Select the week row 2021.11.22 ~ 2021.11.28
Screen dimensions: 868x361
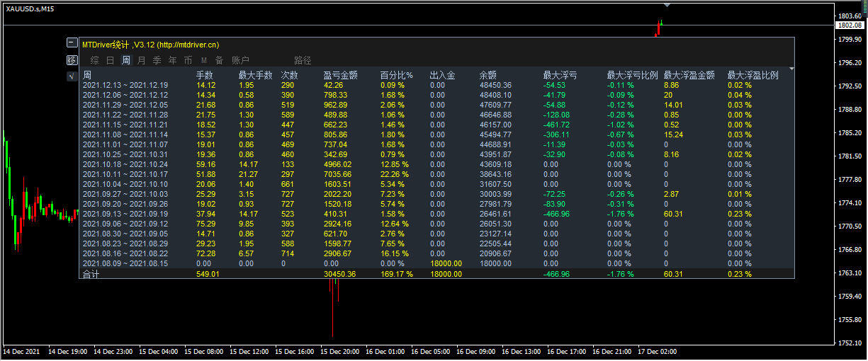point(436,115)
